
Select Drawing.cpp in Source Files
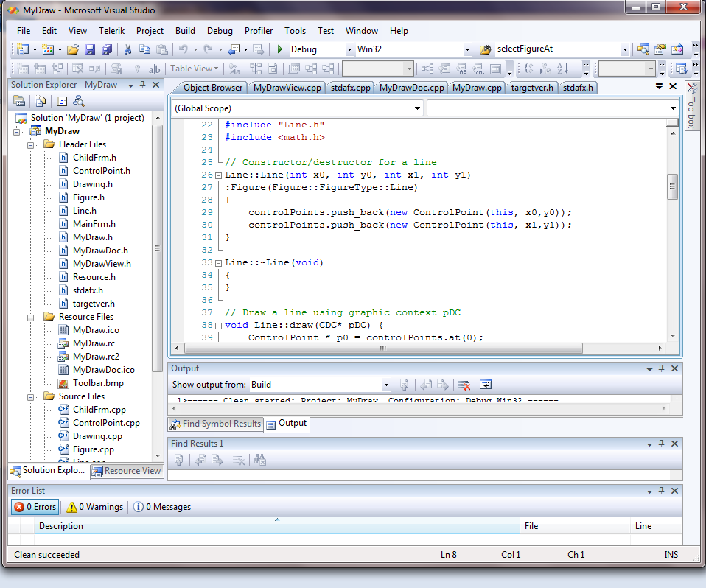[97, 436]
